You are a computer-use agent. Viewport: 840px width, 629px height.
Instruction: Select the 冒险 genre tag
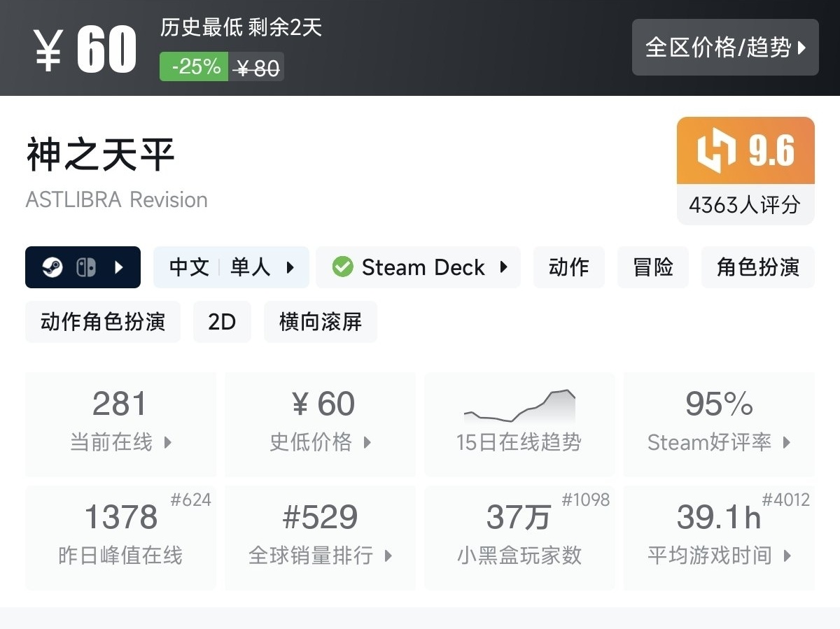click(652, 267)
